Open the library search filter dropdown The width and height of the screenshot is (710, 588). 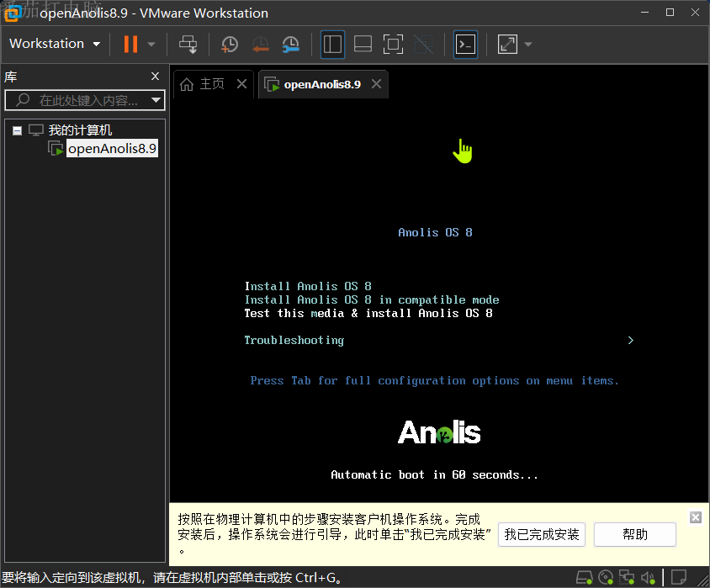tap(156, 100)
